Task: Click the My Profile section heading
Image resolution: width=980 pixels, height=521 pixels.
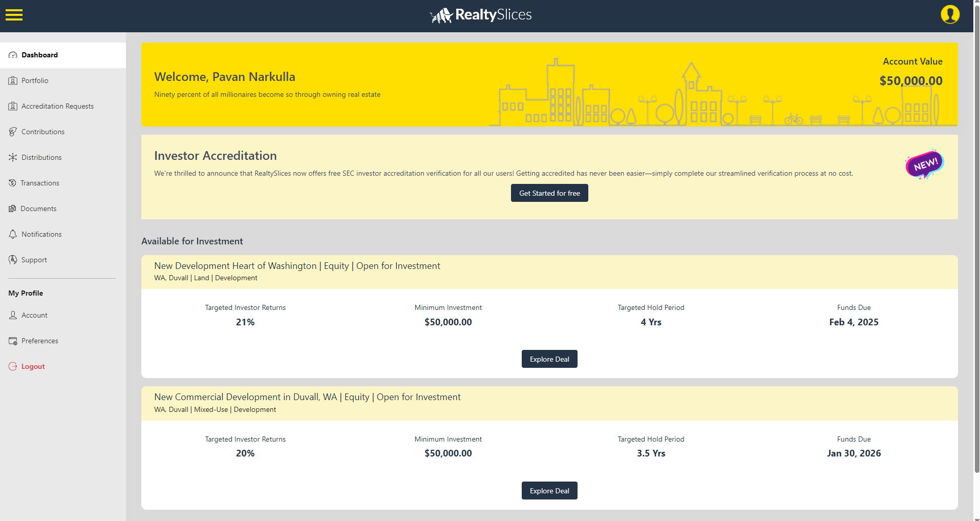Action: [x=26, y=293]
